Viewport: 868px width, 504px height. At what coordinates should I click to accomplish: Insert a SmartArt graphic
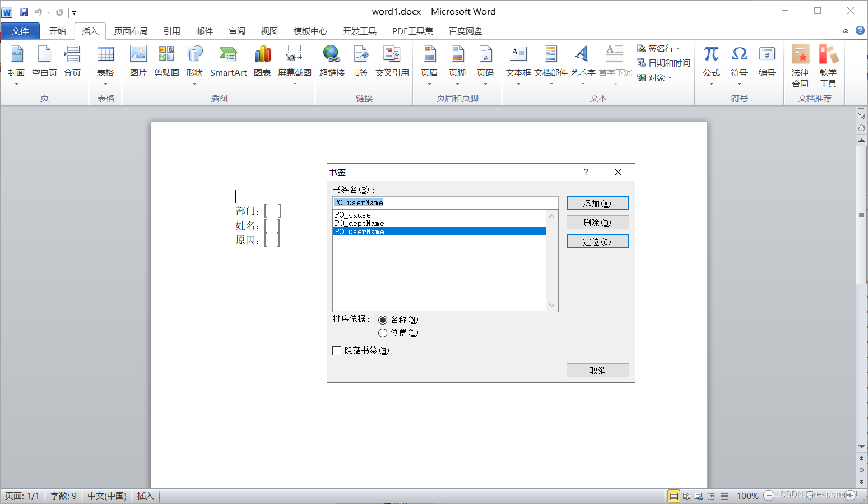click(x=229, y=62)
